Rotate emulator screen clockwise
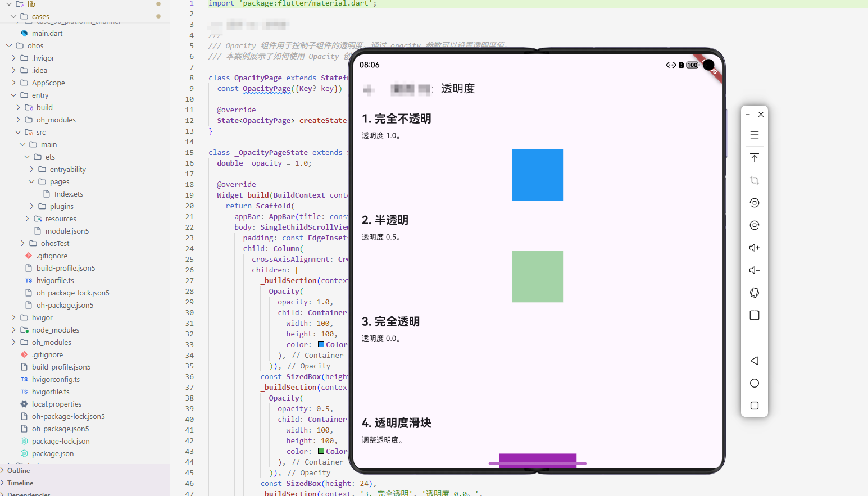 pyautogui.click(x=755, y=225)
